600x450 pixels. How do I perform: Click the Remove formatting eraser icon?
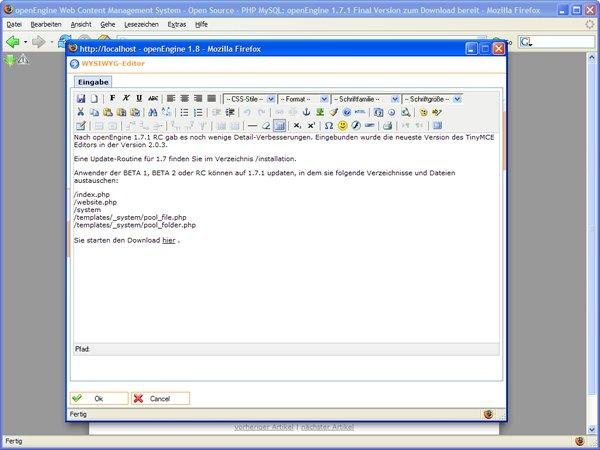coord(266,126)
